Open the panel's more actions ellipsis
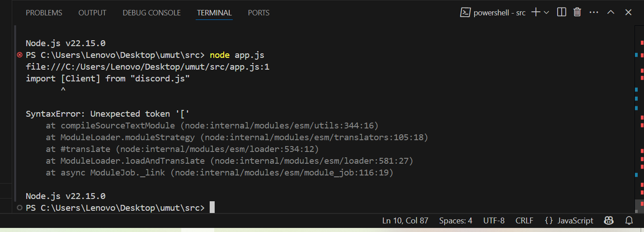Screen dimensions: 644x232 (594, 12)
